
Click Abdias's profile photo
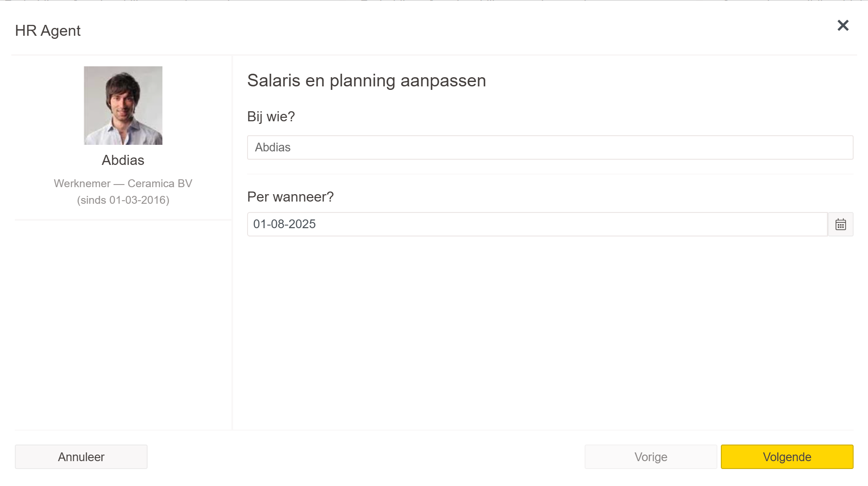point(123,106)
